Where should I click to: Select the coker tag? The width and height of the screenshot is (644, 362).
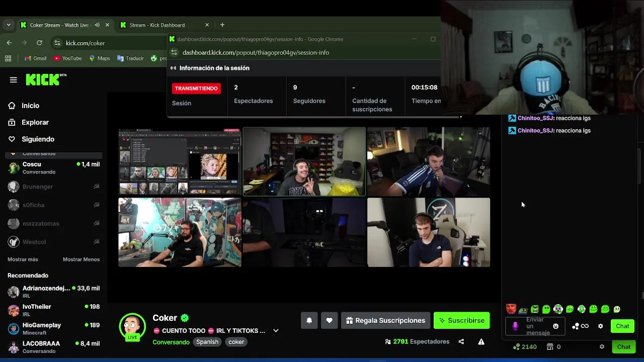236,342
